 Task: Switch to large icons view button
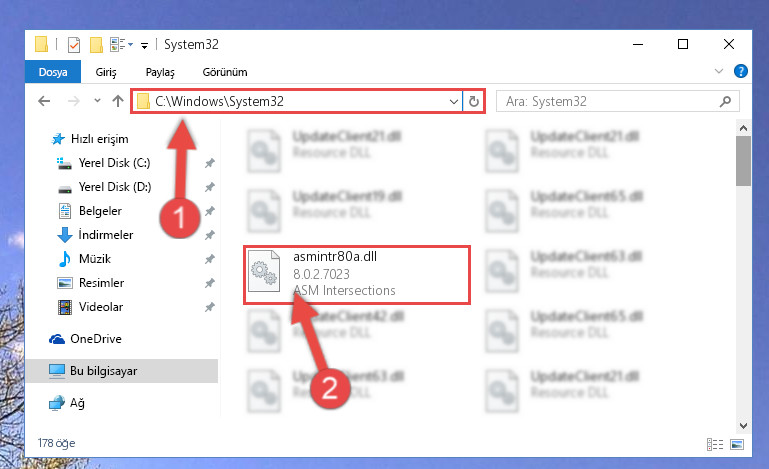point(737,444)
